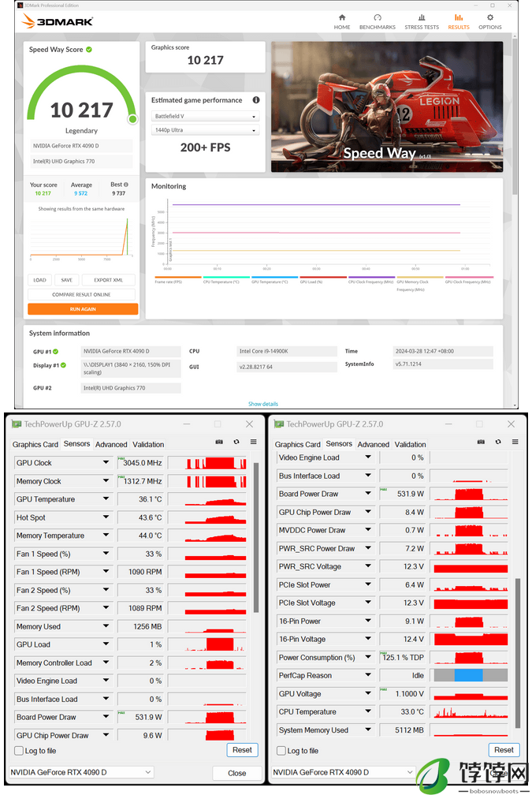The height and width of the screenshot is (795, 532).
Task: Switch to Graphics Card tab in left GPU-Z
Action: coord(35,444)
